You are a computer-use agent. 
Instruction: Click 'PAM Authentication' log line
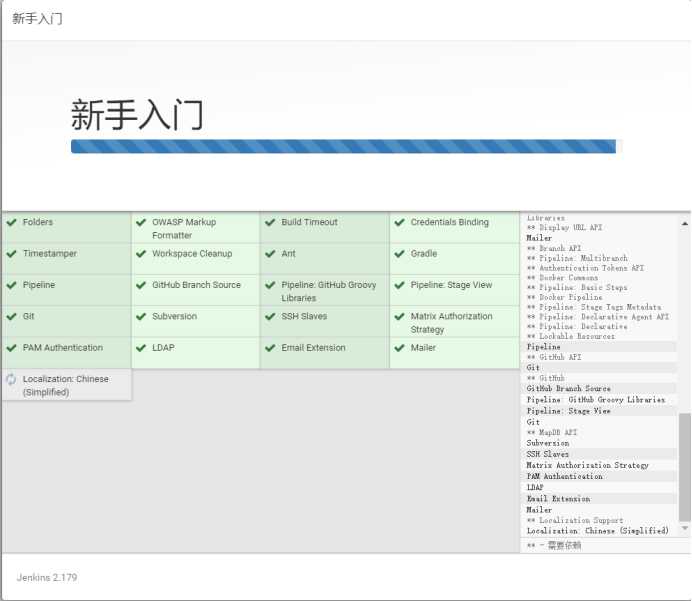564,476
